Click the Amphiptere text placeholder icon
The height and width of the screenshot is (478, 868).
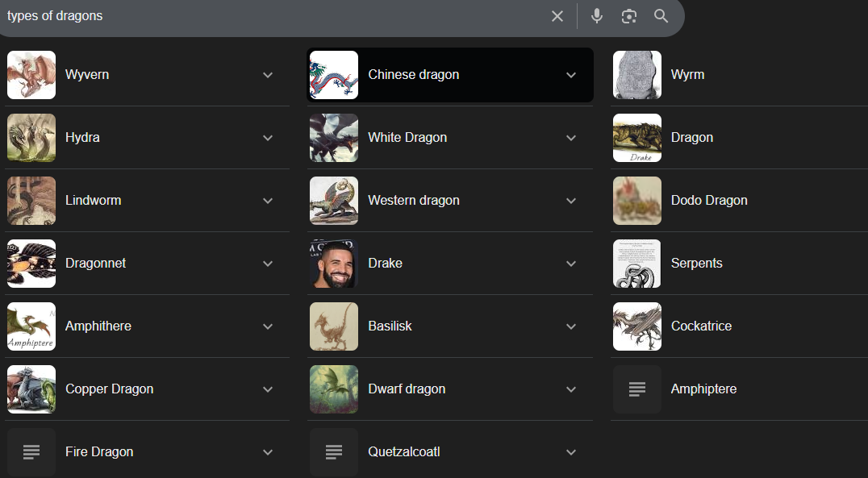click(x=637, y=389)
